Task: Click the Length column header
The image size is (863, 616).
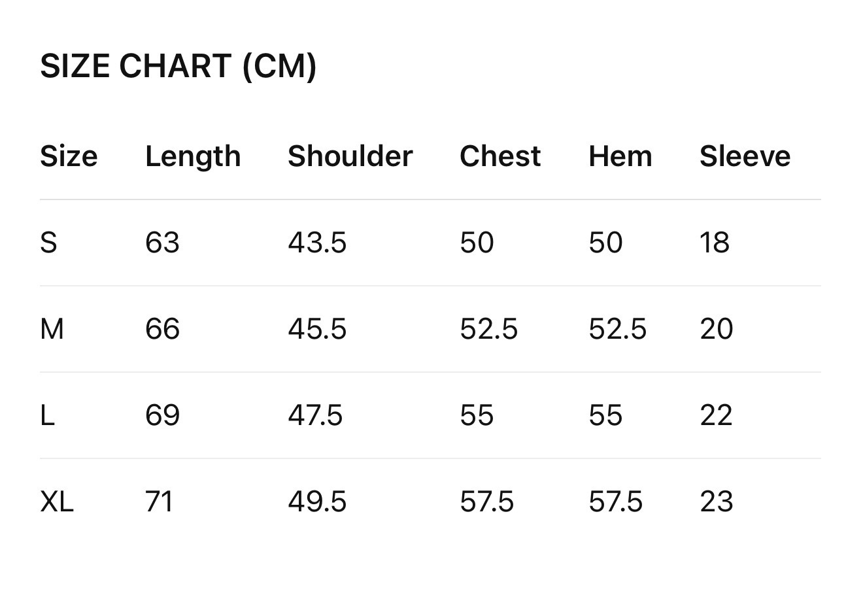Action: 193,156
